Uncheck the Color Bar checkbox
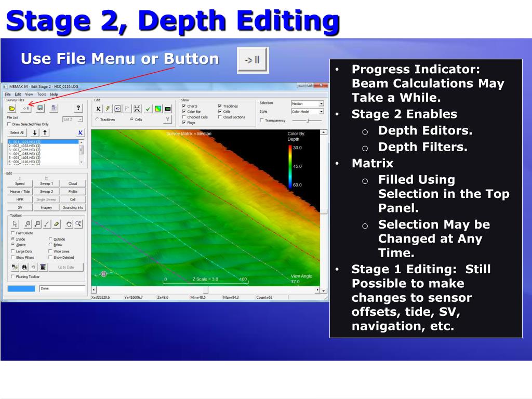The image size is (532, 399). point(184,112)
